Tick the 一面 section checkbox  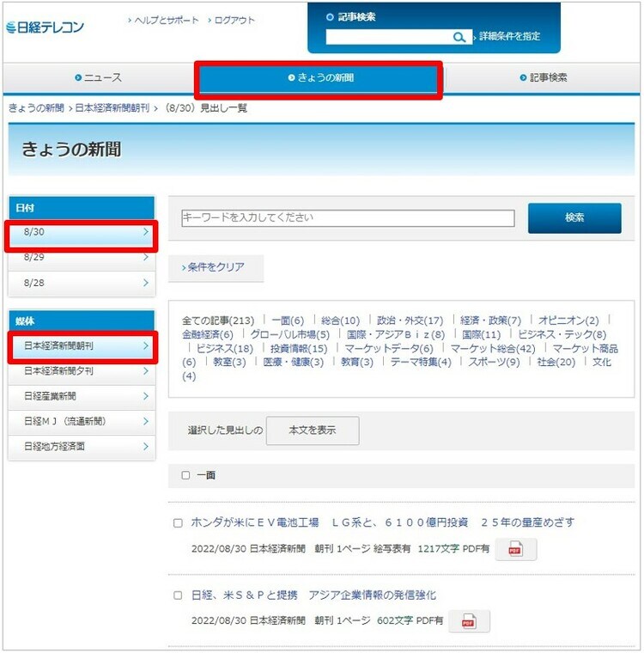(x=185, y=475)
